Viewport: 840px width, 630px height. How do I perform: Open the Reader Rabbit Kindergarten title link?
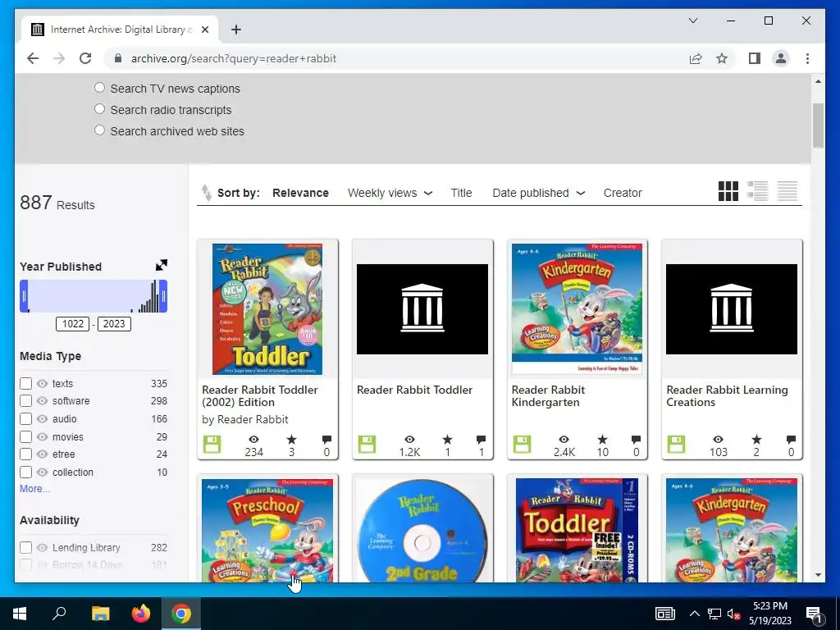[x=548, y=396]
